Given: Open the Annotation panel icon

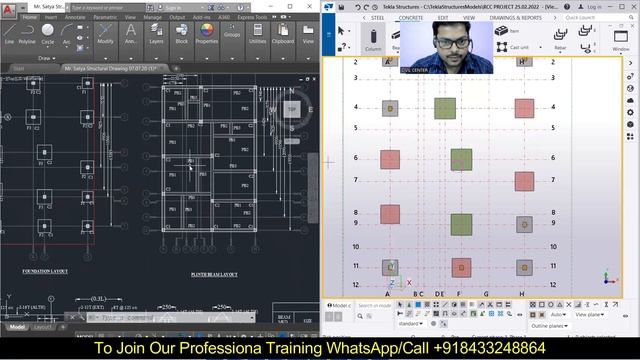Looking at the screenshot, I should click(x=131, y=34).
